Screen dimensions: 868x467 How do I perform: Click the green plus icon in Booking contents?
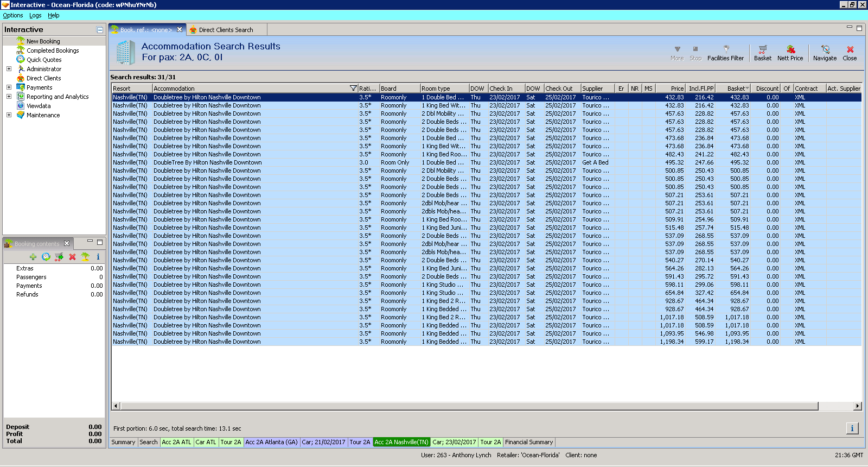coord(33,257)
